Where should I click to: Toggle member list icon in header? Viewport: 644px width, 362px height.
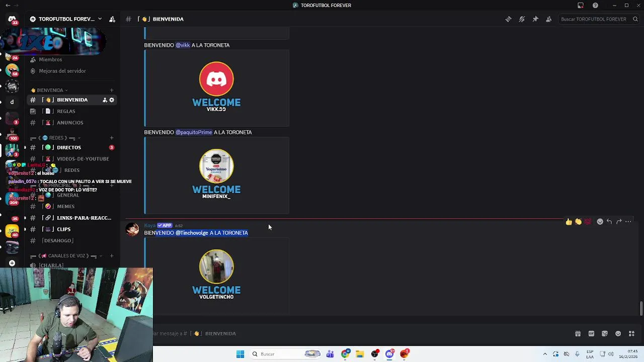549,19
